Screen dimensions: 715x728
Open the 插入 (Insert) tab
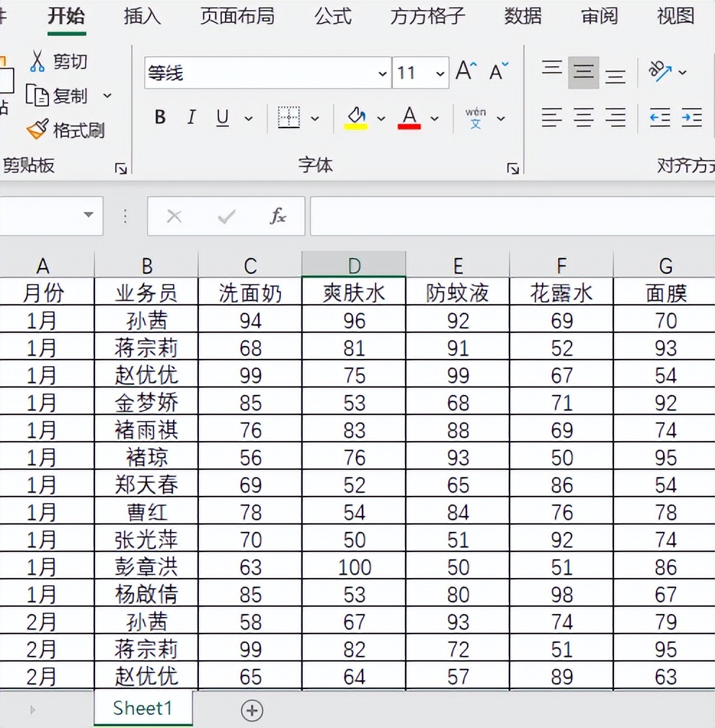pyautogui.click(x=143, y=17)
